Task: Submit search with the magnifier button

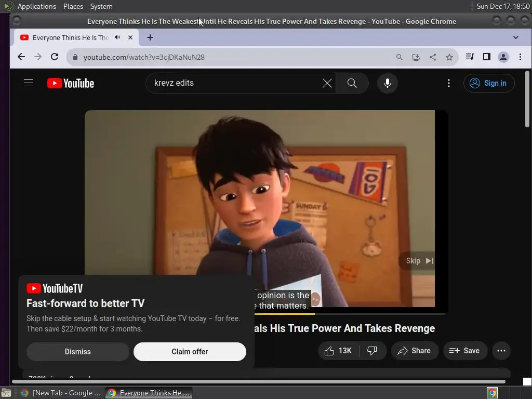Action: point(352,83)
